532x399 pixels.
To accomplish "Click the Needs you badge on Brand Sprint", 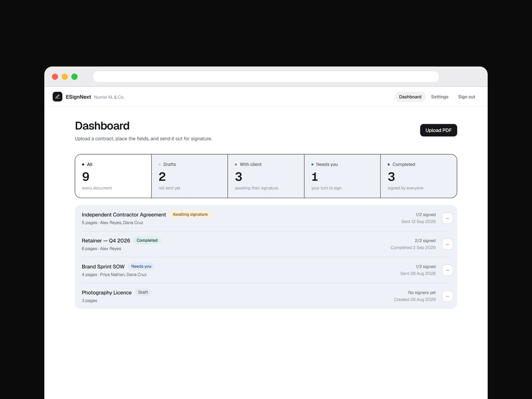I will [x=141, y=266].
